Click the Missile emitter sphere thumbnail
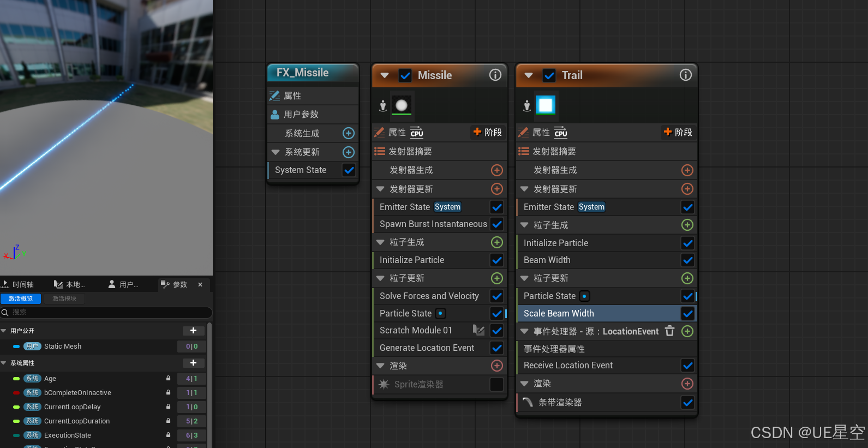 click(x=402, y=105)
